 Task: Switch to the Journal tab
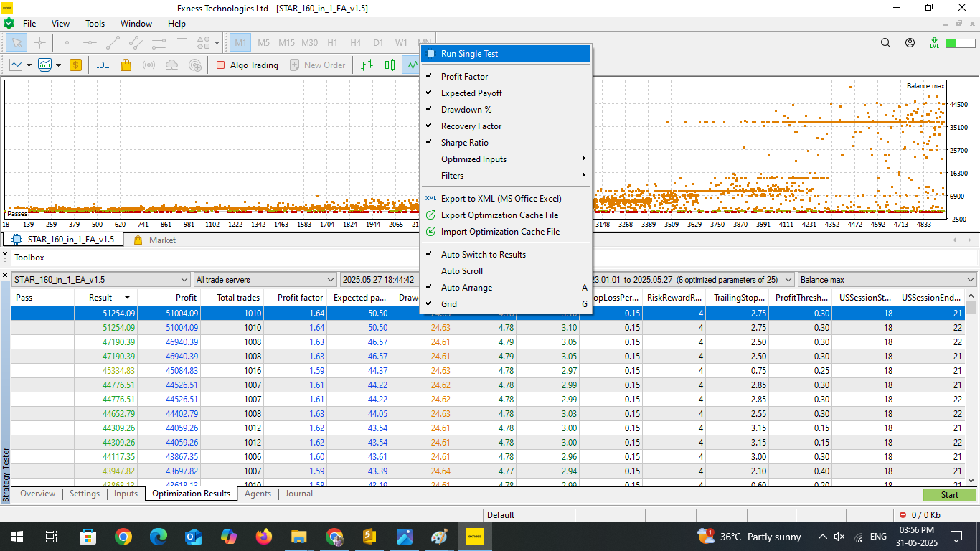click(x=298, y=494)
